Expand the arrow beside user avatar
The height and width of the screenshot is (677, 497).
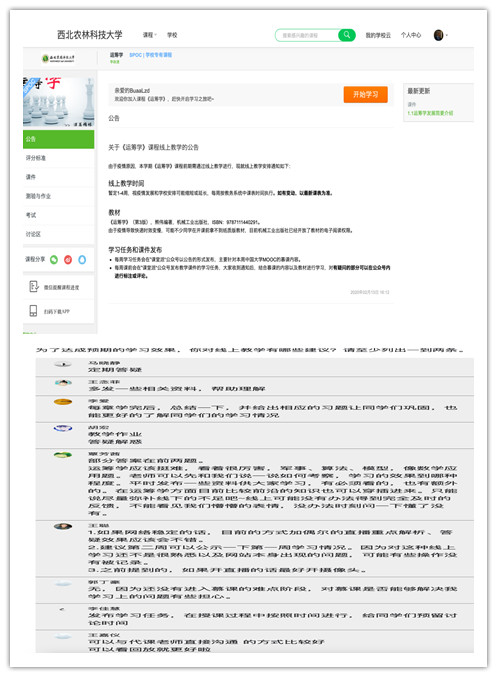446,35
